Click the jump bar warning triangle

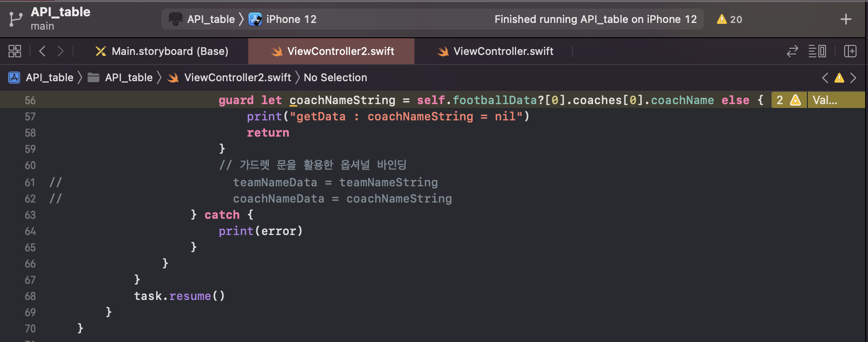(x=839, y=78)
